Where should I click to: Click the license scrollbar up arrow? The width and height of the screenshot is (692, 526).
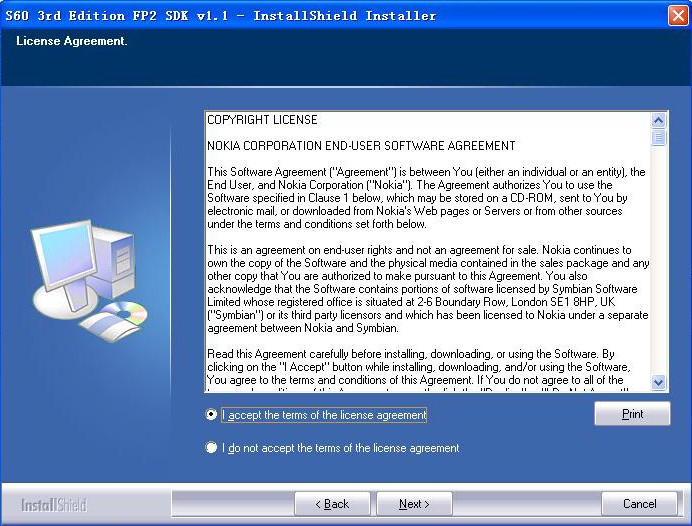click(x=658, y=120)
